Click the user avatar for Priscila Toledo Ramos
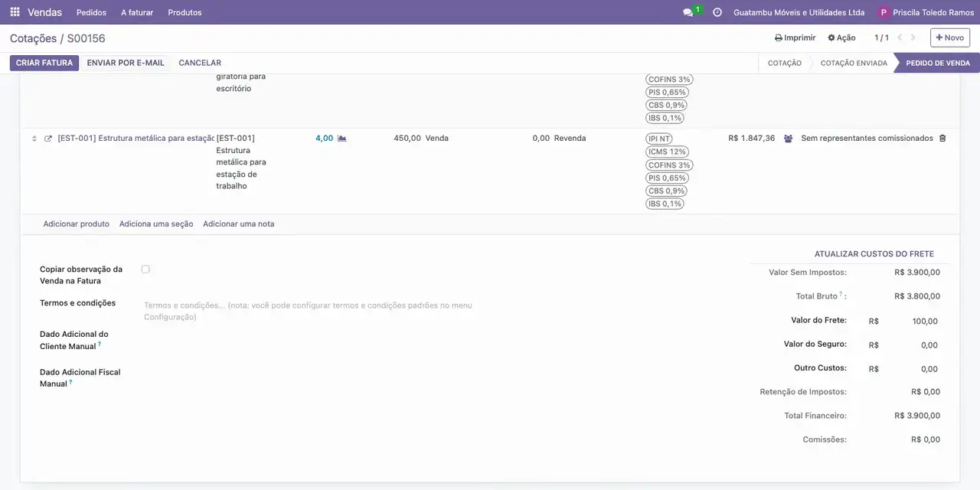The height and width of the screenshot is (490, 980). pyautogui.click(x=884, y=12)
